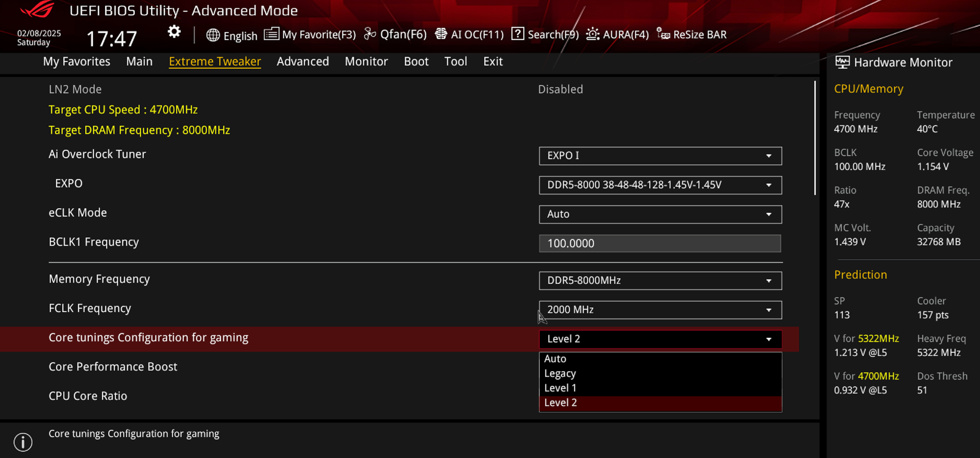The image size is (980, 458).
Task: Go to the Monitor tab
Action: click(x=366, y=61)
